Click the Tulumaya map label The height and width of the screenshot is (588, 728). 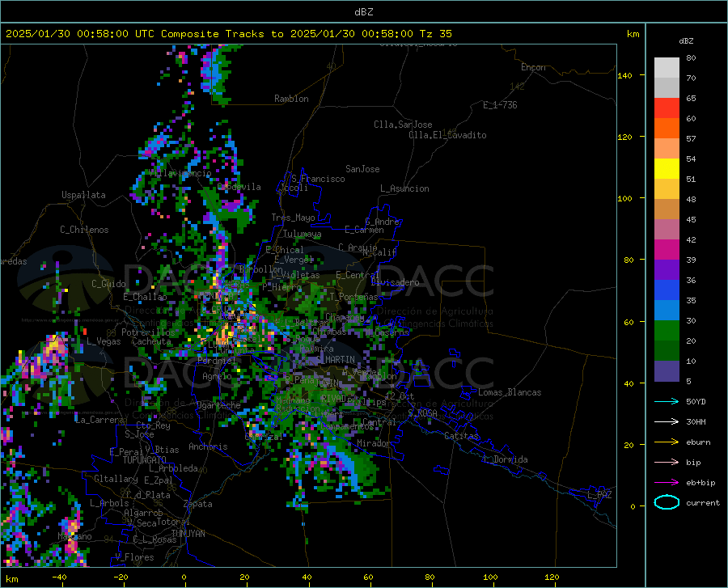[x=302, y=234]
